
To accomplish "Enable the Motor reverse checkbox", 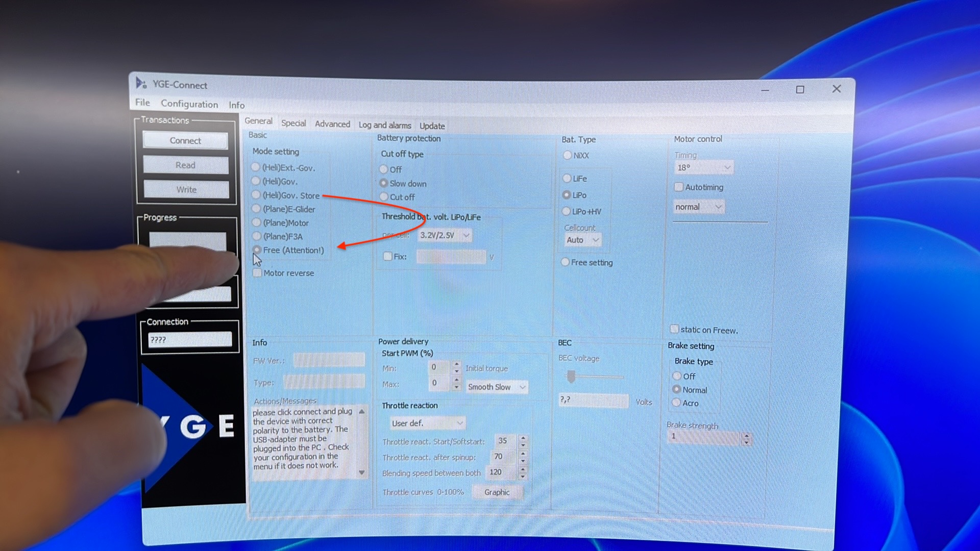I will pos(258,273).
